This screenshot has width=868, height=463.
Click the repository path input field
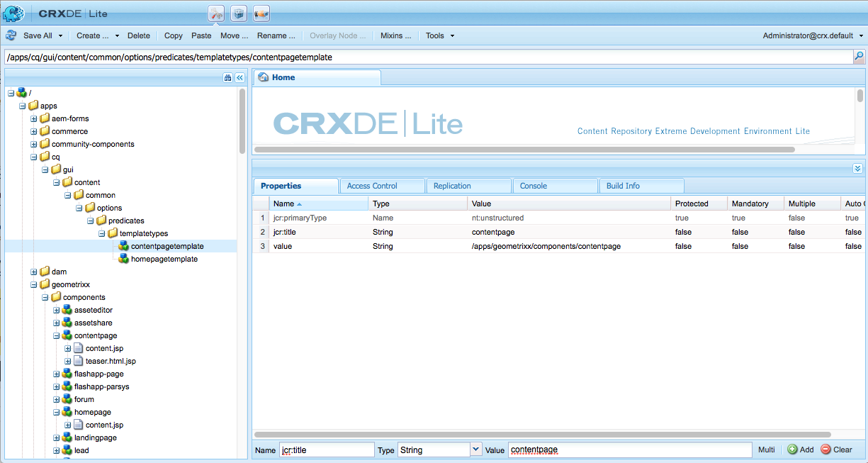pos(428,57)
